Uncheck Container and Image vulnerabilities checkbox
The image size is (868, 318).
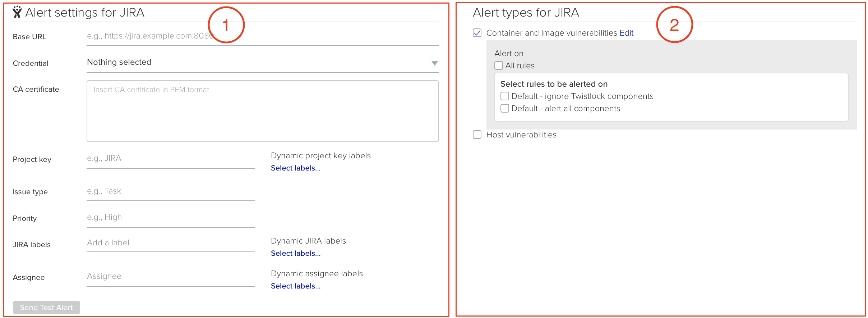477,33
